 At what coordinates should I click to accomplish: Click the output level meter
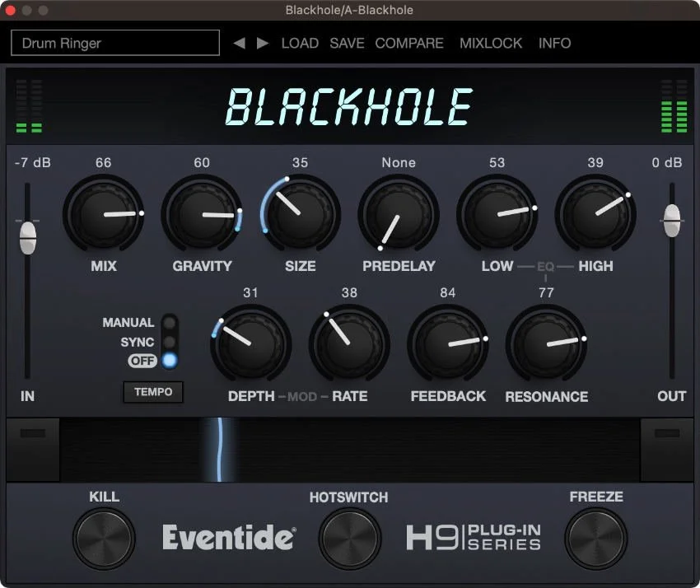pyautogui.click(x=674, y=106)
